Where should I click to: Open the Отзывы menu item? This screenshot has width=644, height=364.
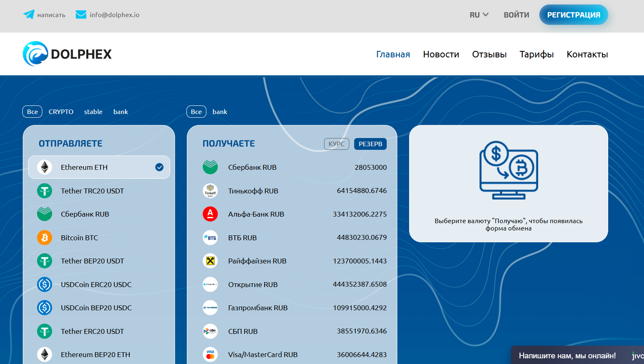pyautogui.click(x=489, y=55)
